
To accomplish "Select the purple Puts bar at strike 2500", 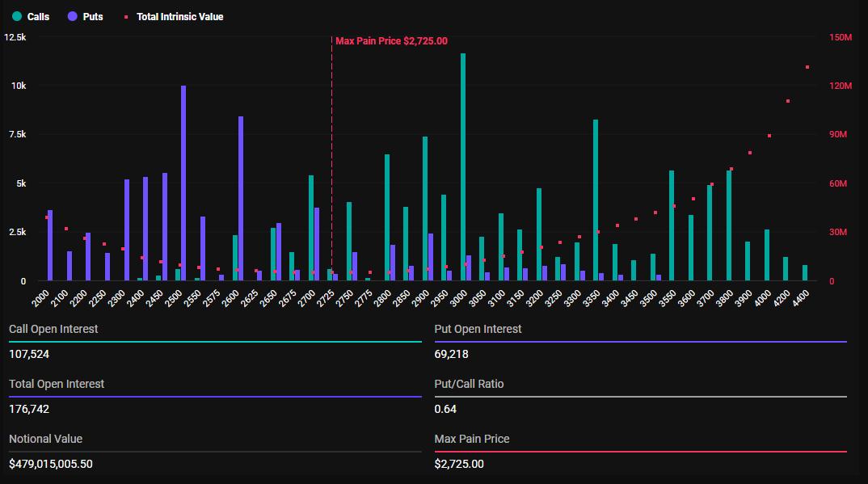I will tap(183, 183).
